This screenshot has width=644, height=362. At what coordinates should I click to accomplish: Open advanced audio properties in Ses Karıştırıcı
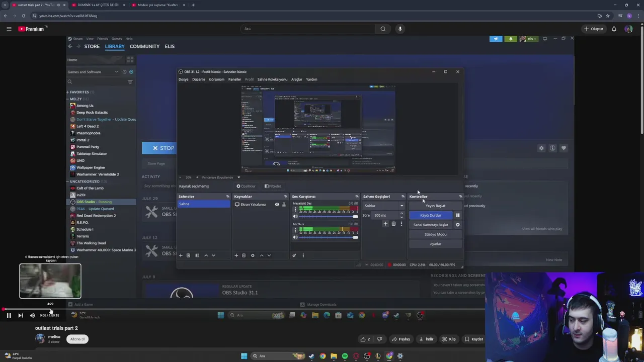pyautogui.click(x=294, y=255)
